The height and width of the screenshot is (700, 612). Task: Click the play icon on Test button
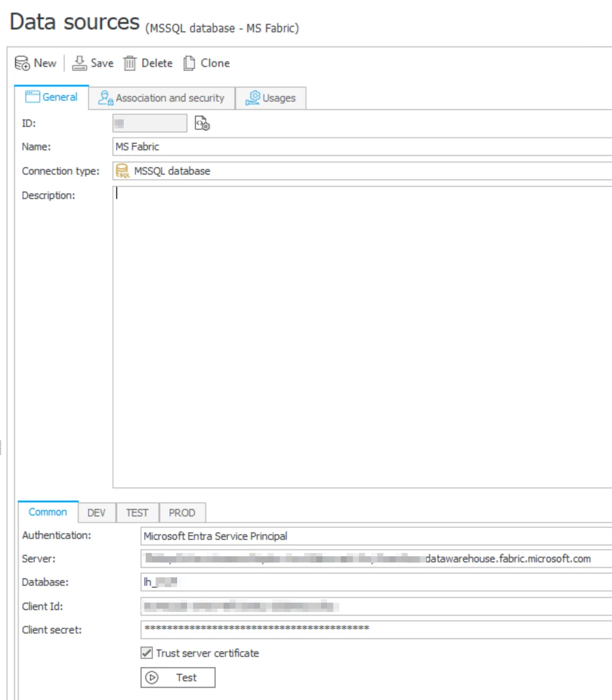point(152,678)
